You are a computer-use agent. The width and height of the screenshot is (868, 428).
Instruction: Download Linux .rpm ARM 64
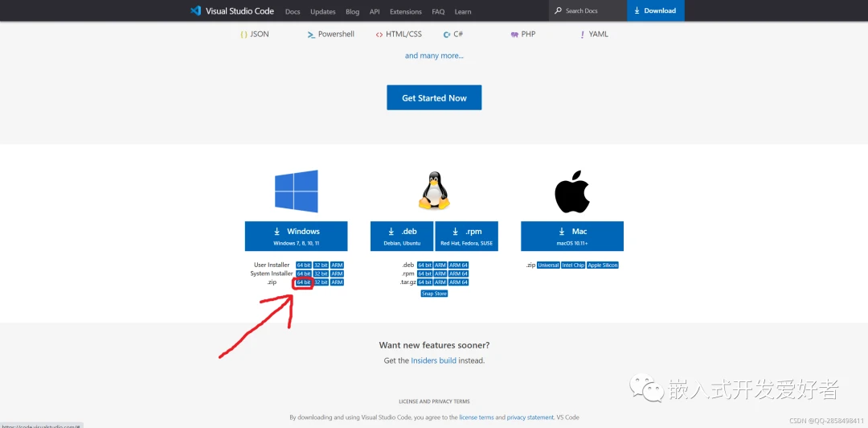click(x=458, y=274)
